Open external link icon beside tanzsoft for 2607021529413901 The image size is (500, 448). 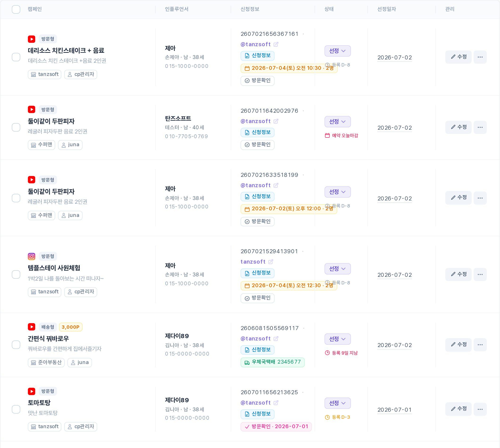click(x=271, y=262)
